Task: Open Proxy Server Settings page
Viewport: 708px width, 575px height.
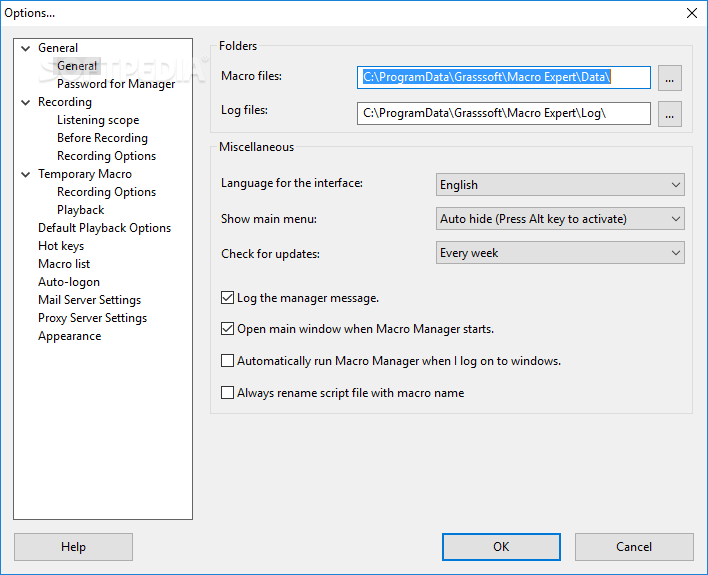Action: point(93,318)
